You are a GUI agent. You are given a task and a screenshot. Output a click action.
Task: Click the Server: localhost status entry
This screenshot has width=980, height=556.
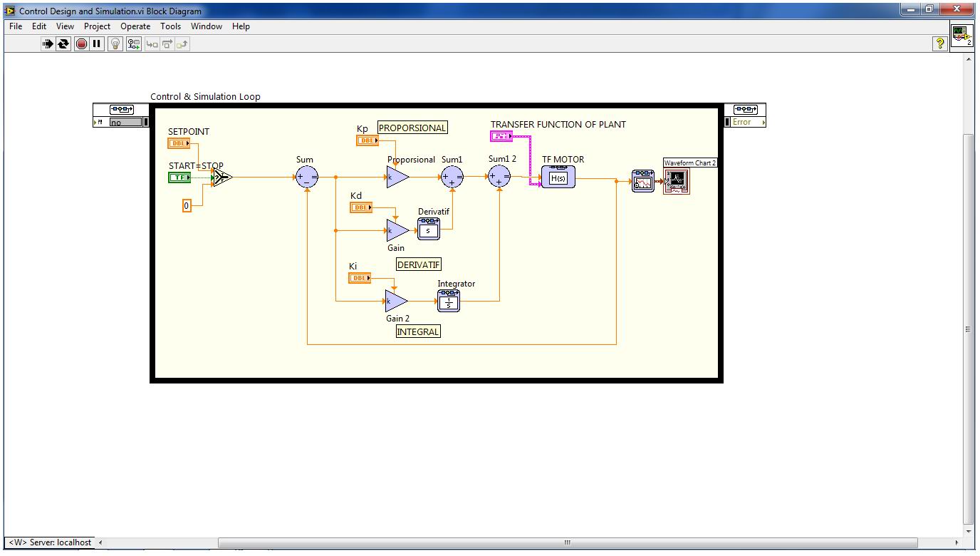pyautogui.click(x=50, y=542)
